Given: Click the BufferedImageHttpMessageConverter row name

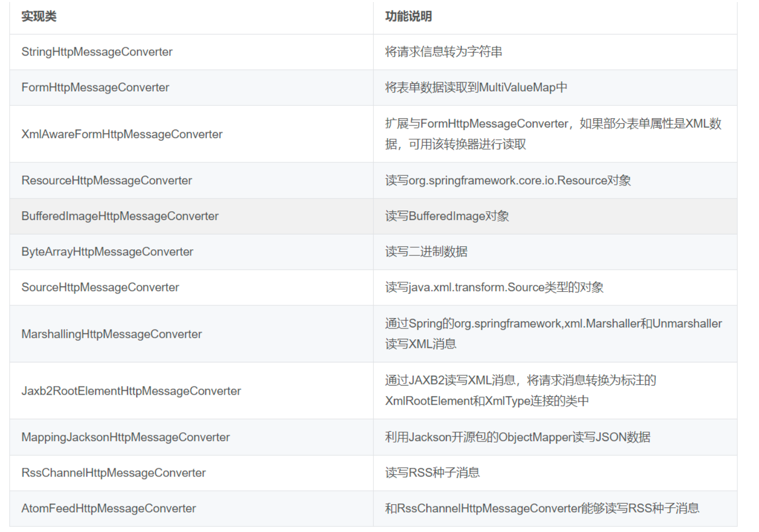Looking at the screenshot, I should pos(120,216).
